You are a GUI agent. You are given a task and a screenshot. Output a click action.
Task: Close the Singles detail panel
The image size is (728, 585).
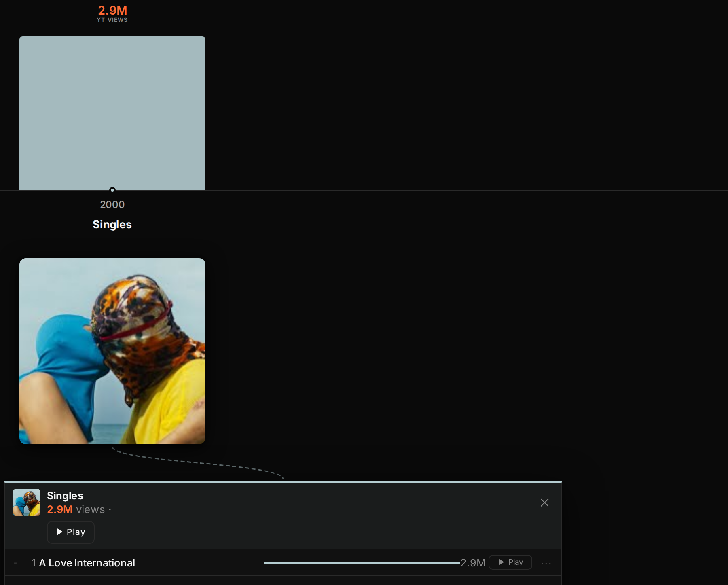coord(544,502)
